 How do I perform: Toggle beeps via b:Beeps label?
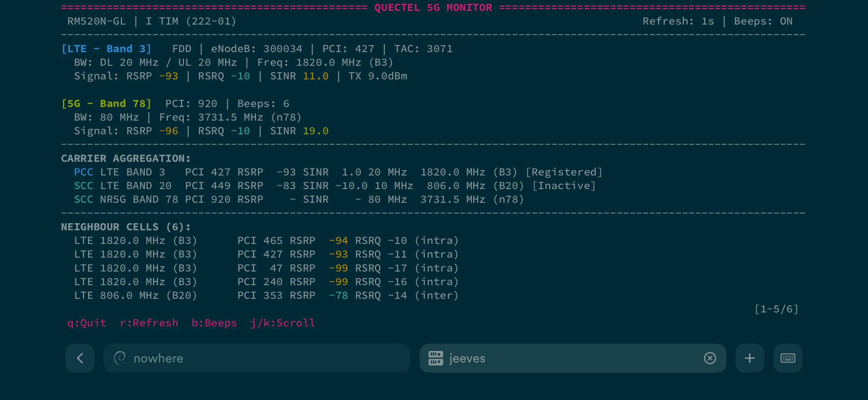click(x=214, y=323)
